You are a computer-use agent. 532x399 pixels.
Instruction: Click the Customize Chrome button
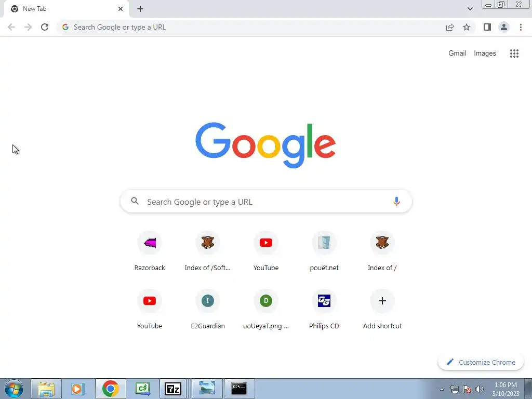point(481,362)
